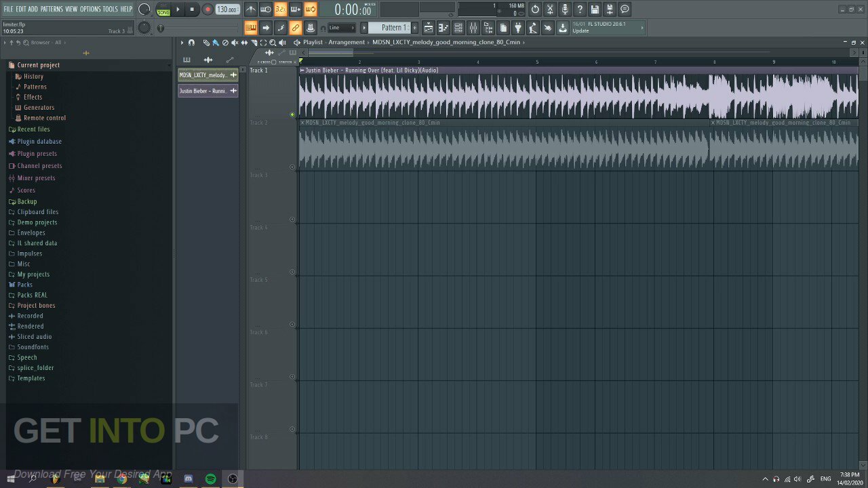Open the PATTERNS menu
Image resolution: width=868 pixels, height=488 pixels.
pos(52,9)
